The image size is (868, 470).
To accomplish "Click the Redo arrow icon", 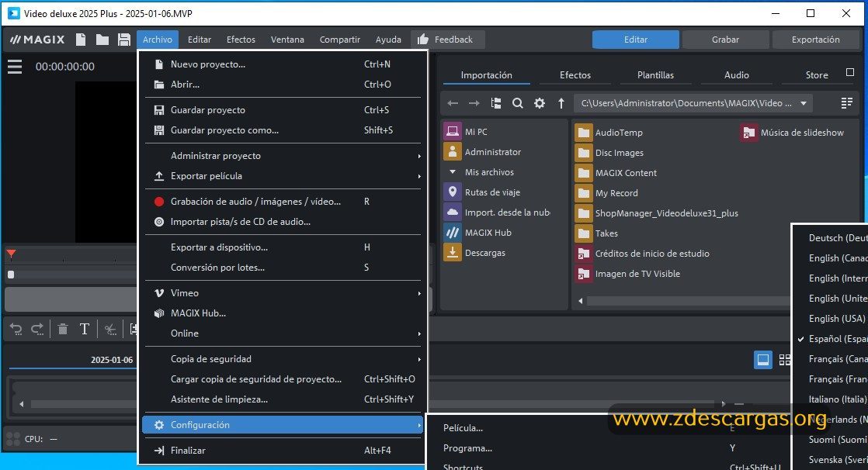I will [37, 330].
